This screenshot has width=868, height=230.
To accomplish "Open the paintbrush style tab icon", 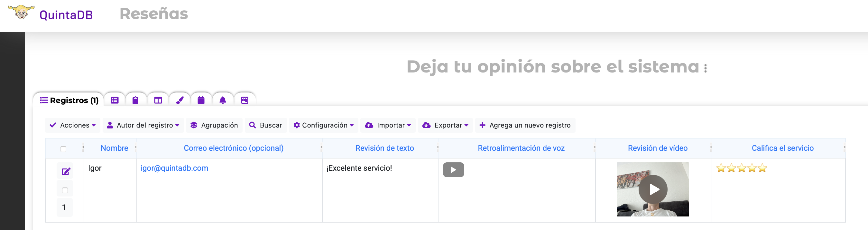I will 180,100.
